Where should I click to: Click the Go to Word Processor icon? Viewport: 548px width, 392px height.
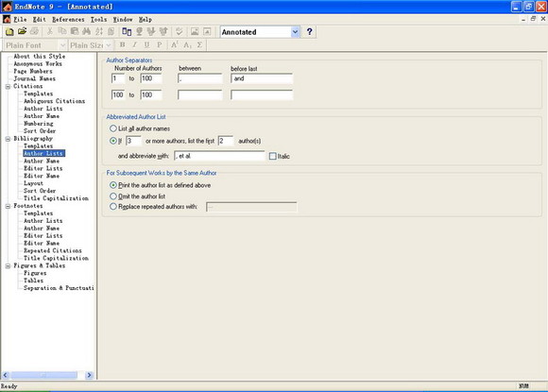pyautogui.click(x=127, y=32)
